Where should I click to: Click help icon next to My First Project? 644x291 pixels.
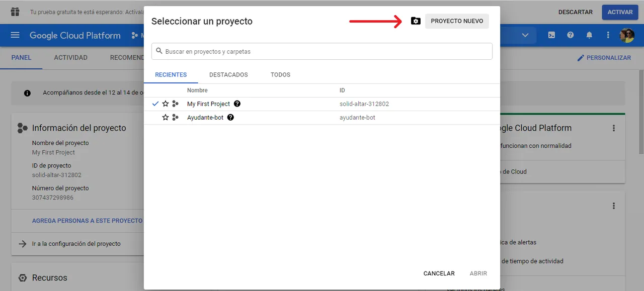(x=237, y=104)
